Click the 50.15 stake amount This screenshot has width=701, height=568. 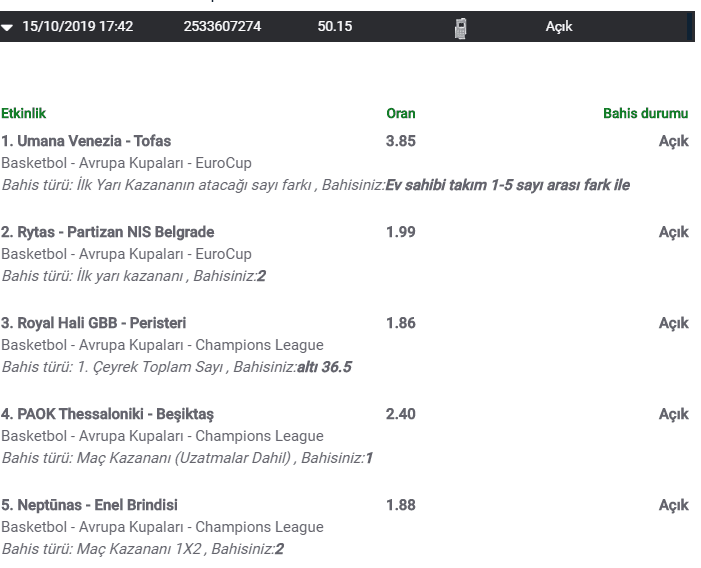point(335,26)
